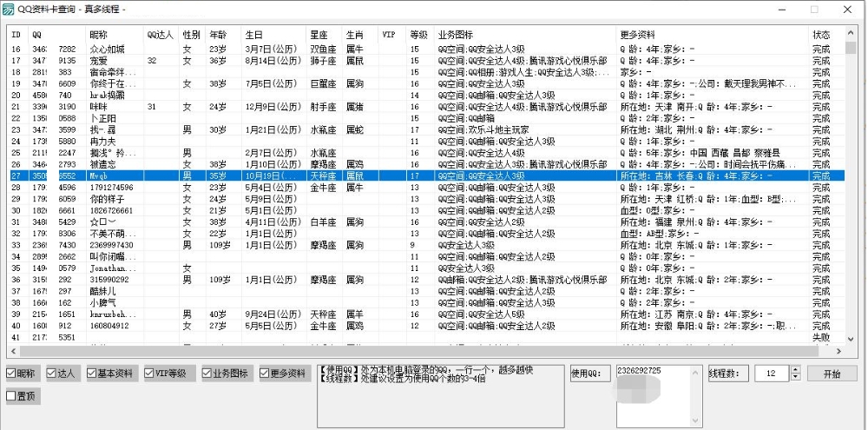This screenshot has width=868, height=430.
Task: Toggle the 更多资料 checkbox
Action: 283,374
